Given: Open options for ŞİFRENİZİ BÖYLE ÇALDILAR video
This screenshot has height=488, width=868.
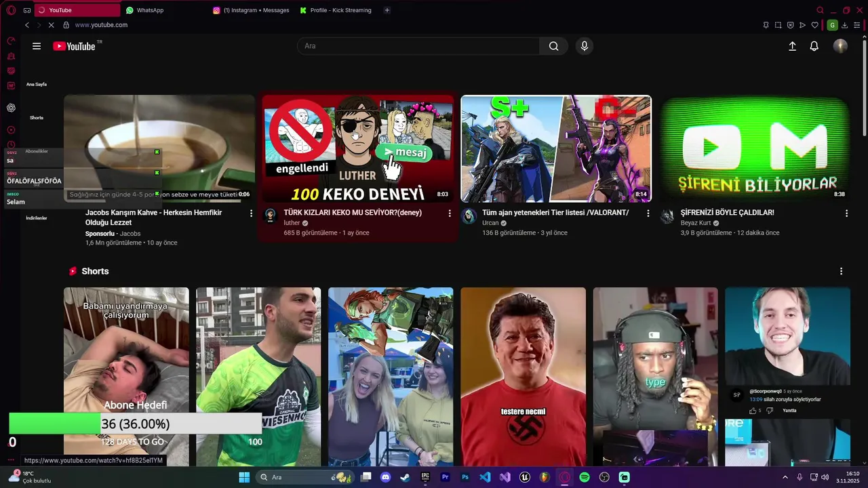Looking at the screenshot, I should (846, 213).
